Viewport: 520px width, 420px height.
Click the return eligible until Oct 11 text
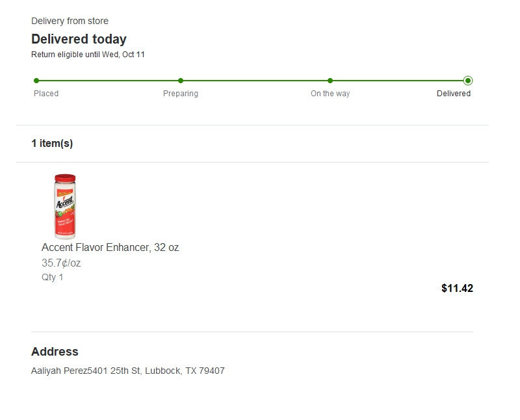point(88,55)
